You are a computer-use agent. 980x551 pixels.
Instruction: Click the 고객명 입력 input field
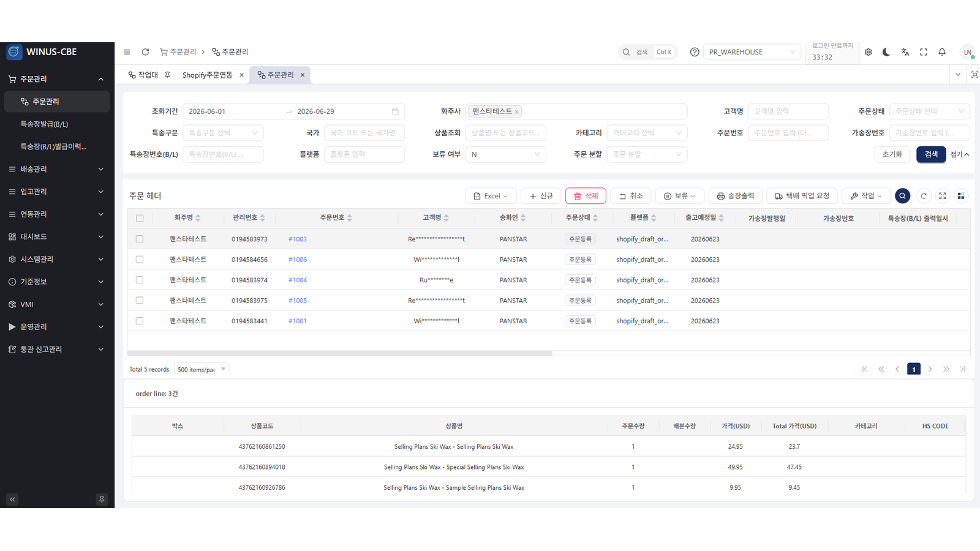point(788,111)
